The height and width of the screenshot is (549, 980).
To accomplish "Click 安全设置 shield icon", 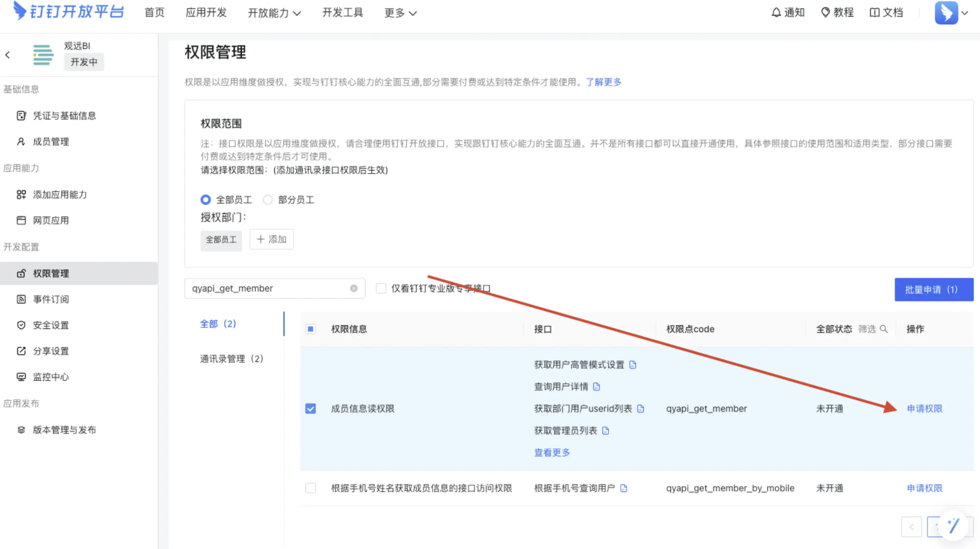I will pos(21,325).
